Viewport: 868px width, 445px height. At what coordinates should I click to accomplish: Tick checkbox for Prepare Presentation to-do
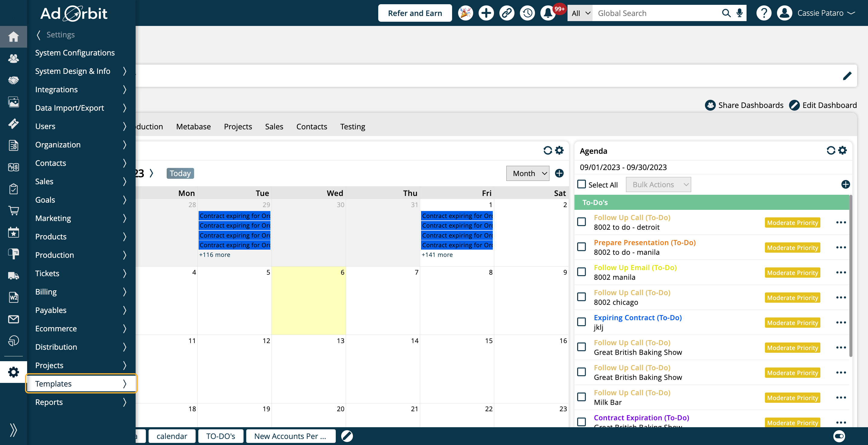(x=582, y=247)
